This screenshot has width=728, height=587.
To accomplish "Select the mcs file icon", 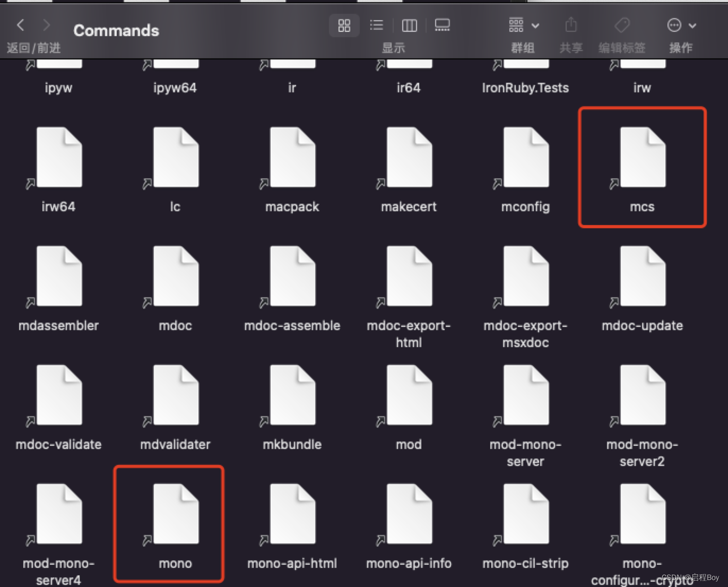I will click(x=643, y=157).
